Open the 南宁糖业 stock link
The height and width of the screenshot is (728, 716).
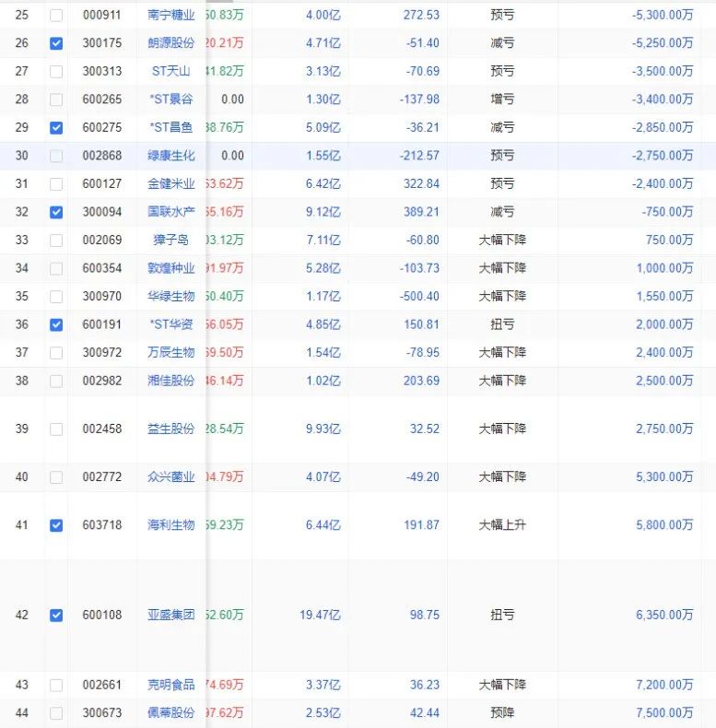[x=170, y=16]
